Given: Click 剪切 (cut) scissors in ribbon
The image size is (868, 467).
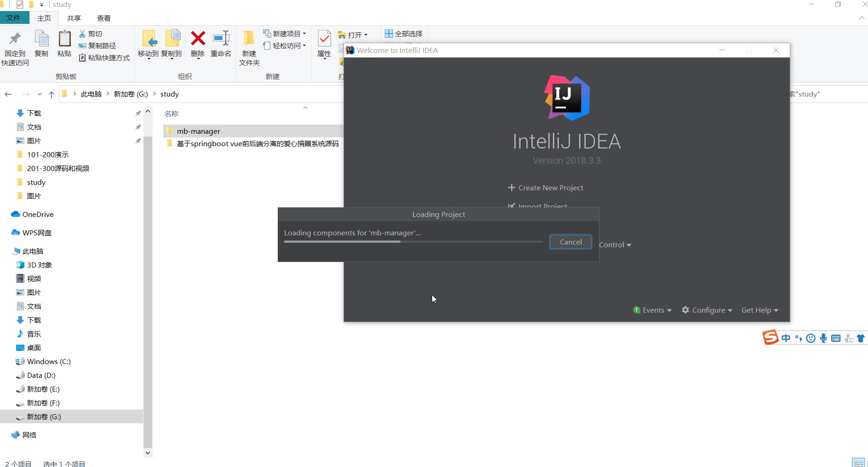Looking at the screenshot, I should [91, 34].
